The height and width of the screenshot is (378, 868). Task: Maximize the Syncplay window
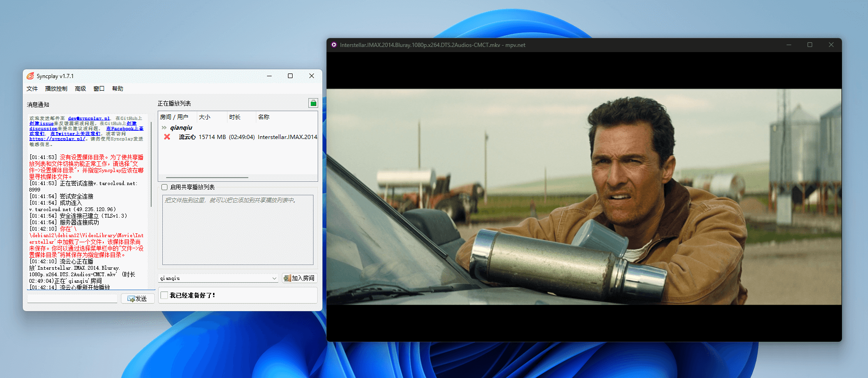pos(290,76)
